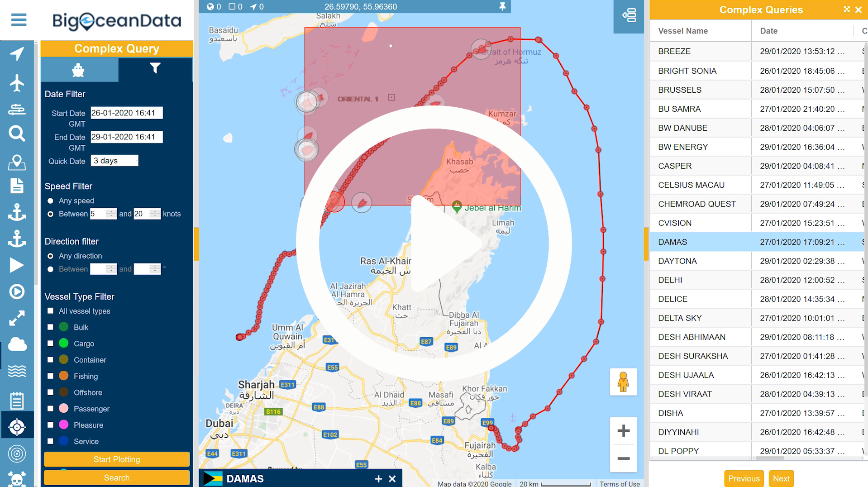Click the minimum speed stepper field
This screenshot has width=868, height=487.
pyautogui.click(x=103, y=214)
